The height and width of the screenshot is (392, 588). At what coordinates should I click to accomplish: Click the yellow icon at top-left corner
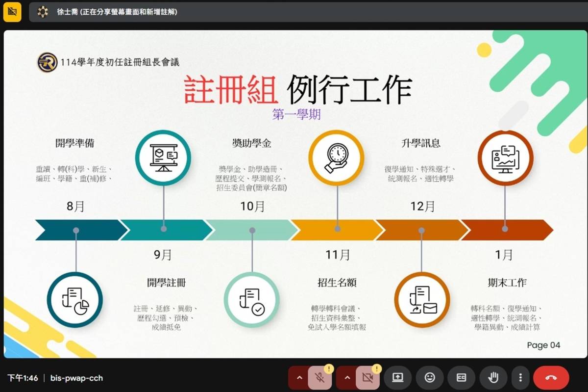pos(12,12)
